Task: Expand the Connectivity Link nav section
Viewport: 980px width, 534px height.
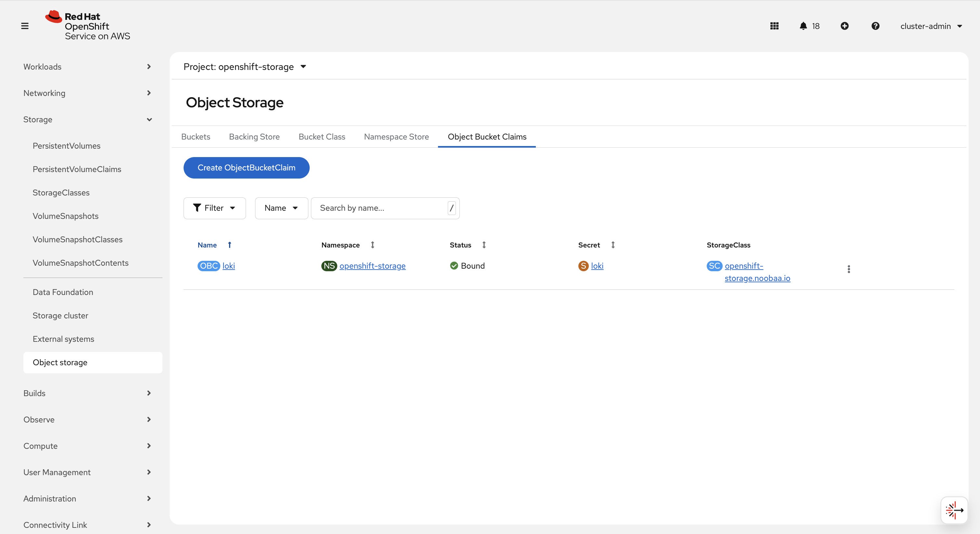Action: click(87, 525)
